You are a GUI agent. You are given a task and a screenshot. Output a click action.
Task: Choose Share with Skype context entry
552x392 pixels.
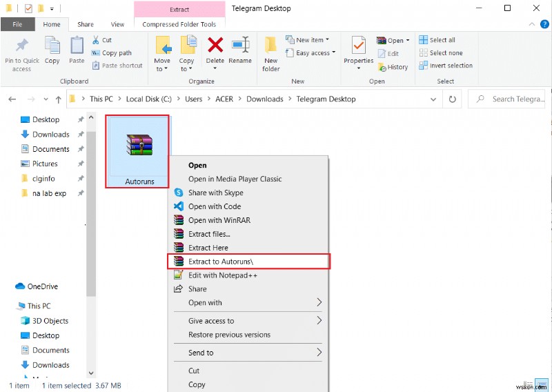[248, 193]
